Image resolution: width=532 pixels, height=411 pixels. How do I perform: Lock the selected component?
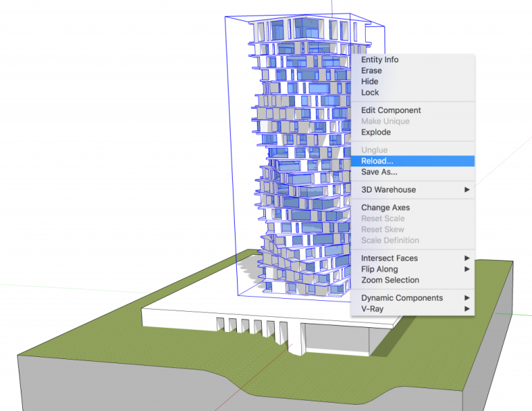tap(370, 92)
